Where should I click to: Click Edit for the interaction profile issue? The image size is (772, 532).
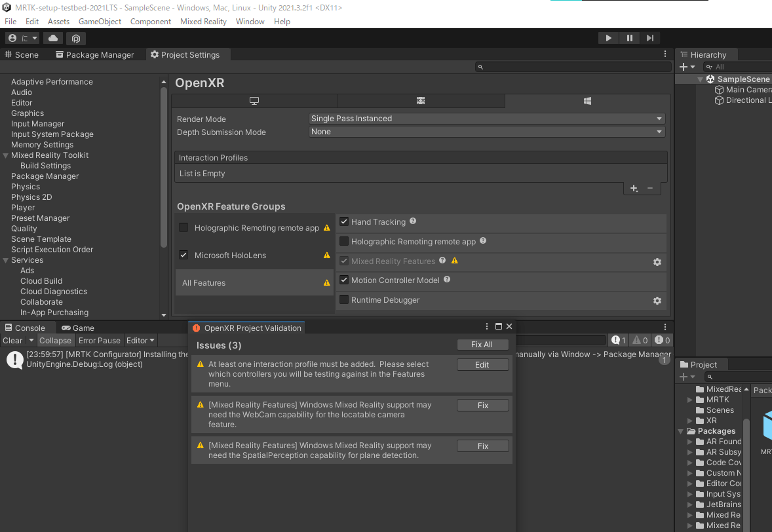(482, 365)
